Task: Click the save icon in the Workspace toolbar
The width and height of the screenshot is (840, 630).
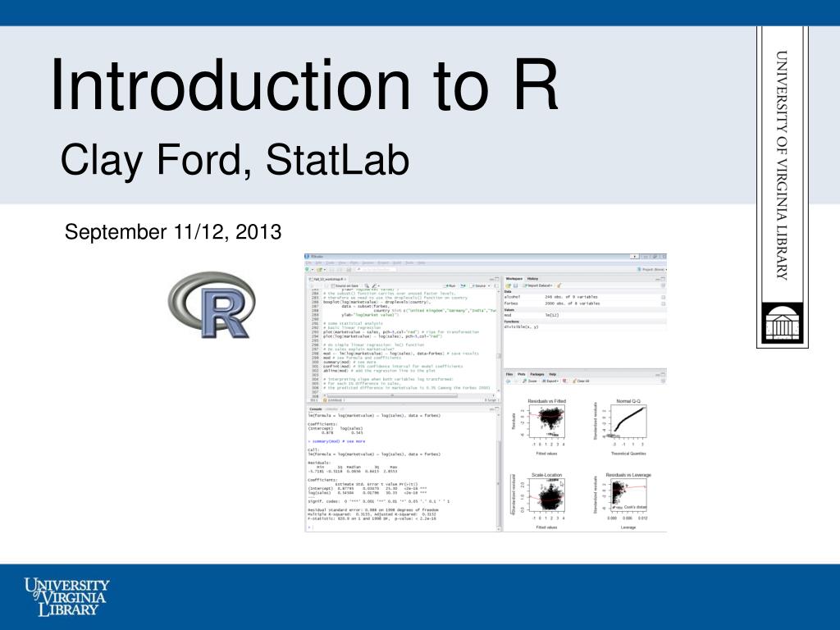Action: click(515, 286)
